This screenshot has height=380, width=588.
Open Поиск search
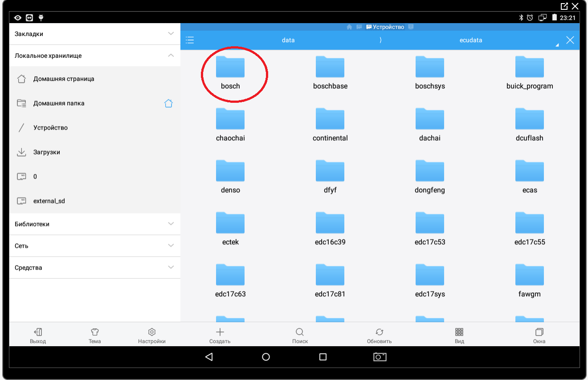(300, 336)
